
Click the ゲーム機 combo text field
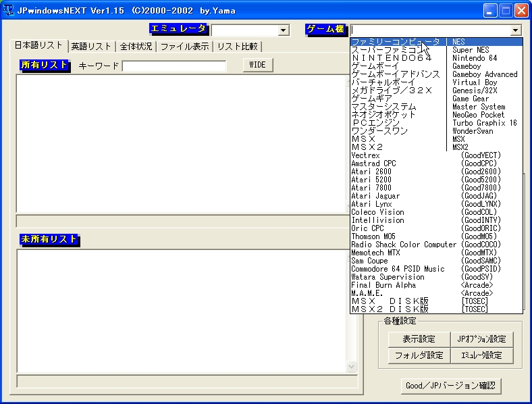tap(430, 30)
